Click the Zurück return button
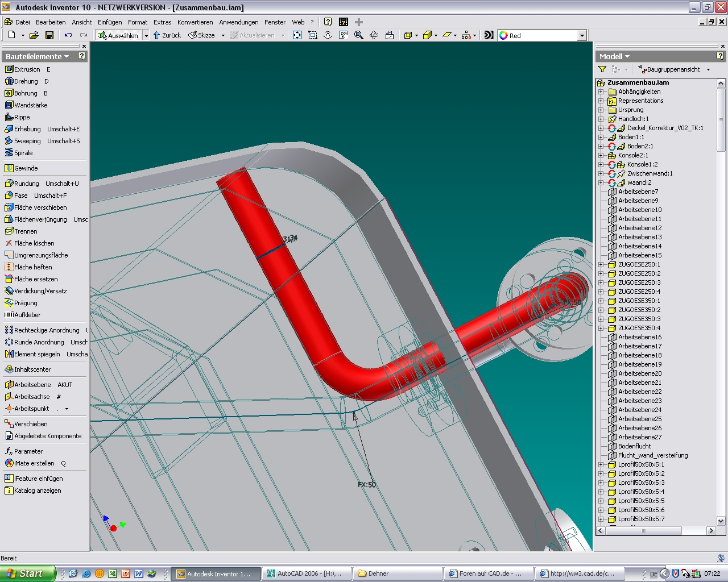Viewport: 728px width, 582px height. point(167,35)
